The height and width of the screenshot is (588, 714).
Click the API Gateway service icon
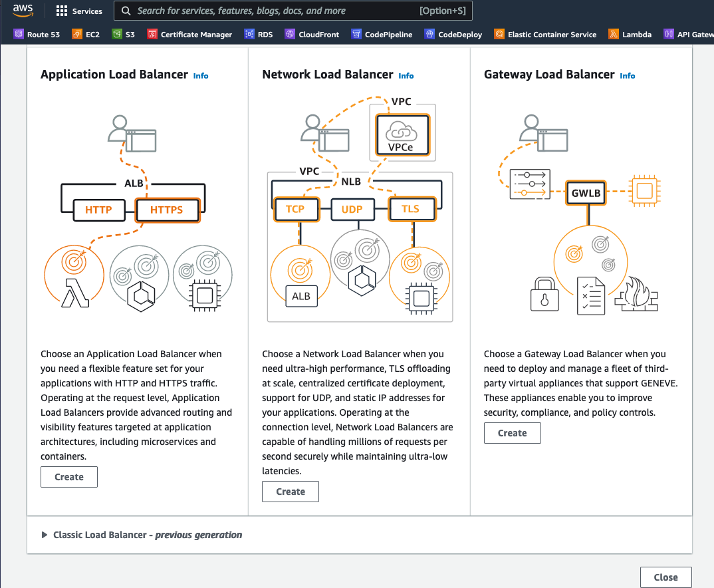click(669, 34)
